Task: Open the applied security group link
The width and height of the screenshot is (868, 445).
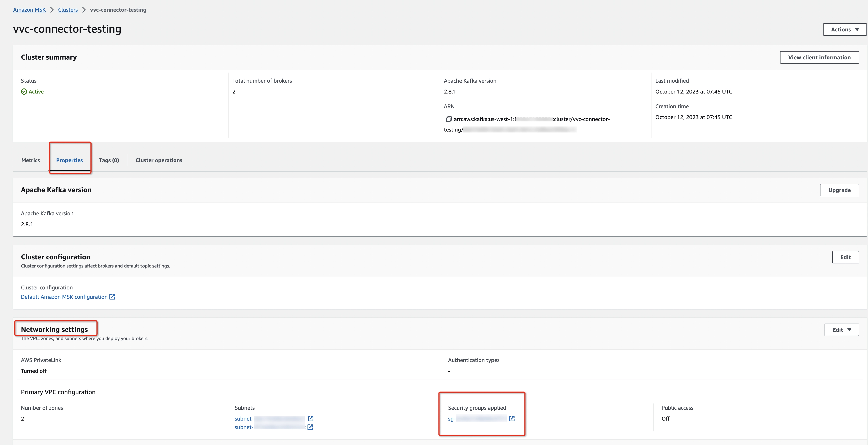Action: click(x=477, y=419)
